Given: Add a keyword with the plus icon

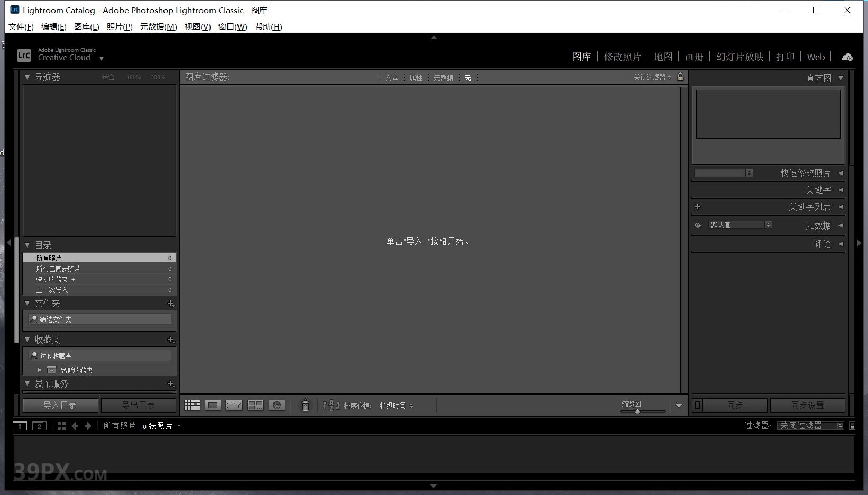Looking at the screenshot, I should click(x=698, y=207).
